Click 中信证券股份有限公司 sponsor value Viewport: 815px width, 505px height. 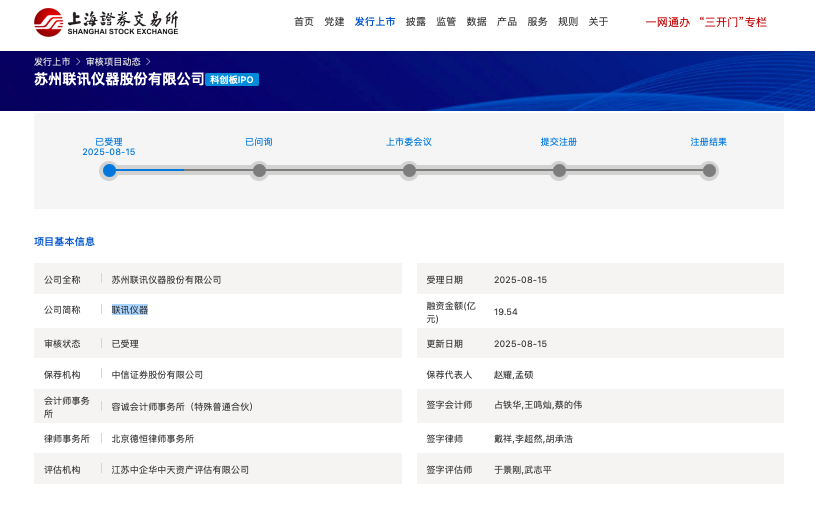[x=157, y=375]
